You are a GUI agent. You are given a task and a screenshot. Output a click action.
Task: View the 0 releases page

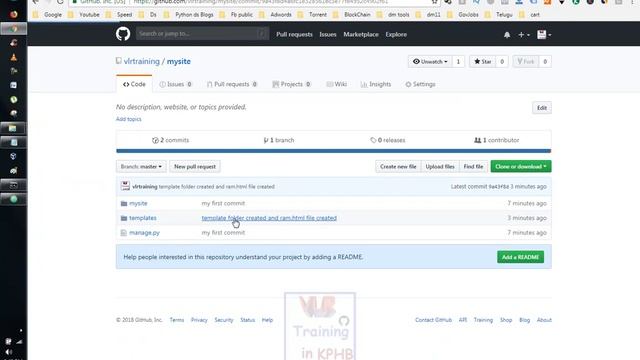coord(387,140)
